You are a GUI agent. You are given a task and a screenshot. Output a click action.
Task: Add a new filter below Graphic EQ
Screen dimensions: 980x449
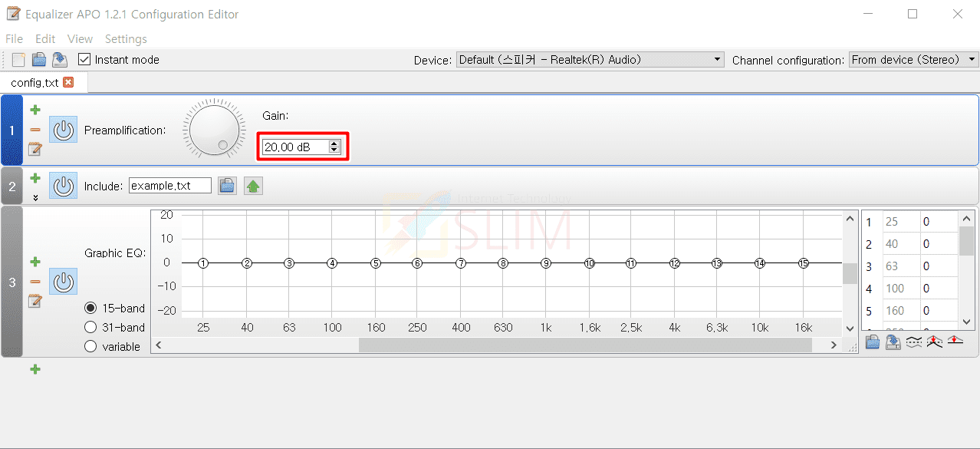(x=35, y=369)
